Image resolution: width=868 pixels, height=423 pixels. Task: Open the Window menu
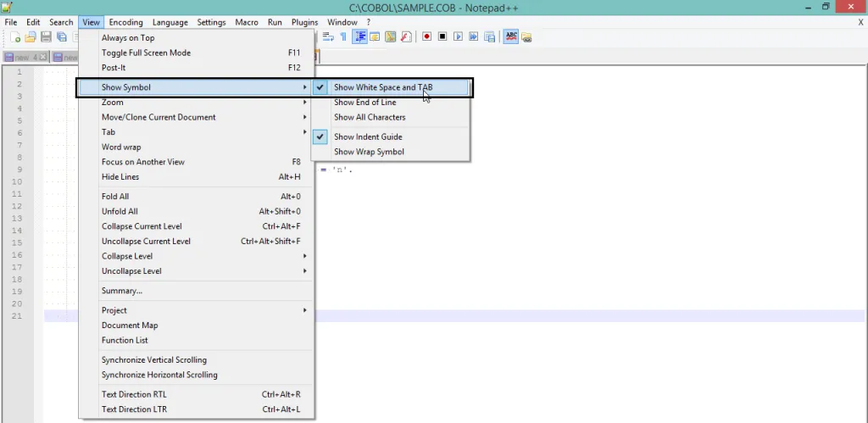[342, 22]
